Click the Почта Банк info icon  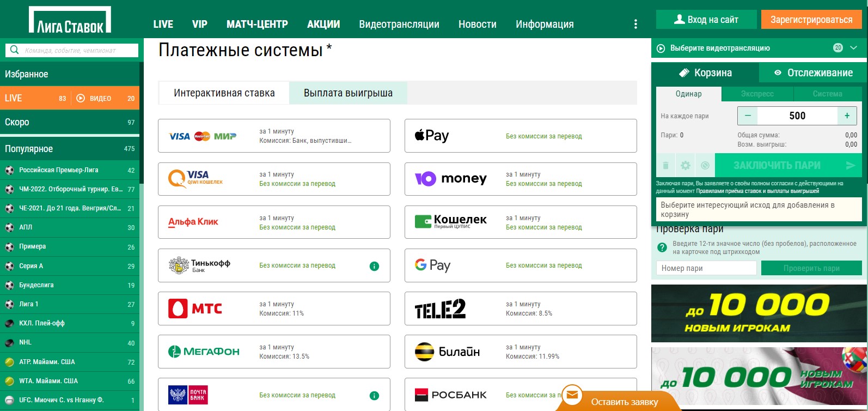(x=374, y=396)
